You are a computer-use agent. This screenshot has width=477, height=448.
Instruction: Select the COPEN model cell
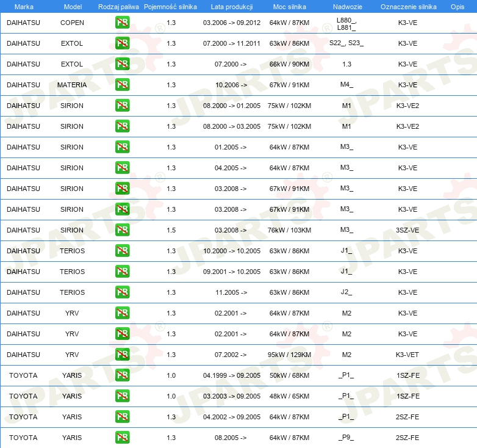tap(72, 23)
